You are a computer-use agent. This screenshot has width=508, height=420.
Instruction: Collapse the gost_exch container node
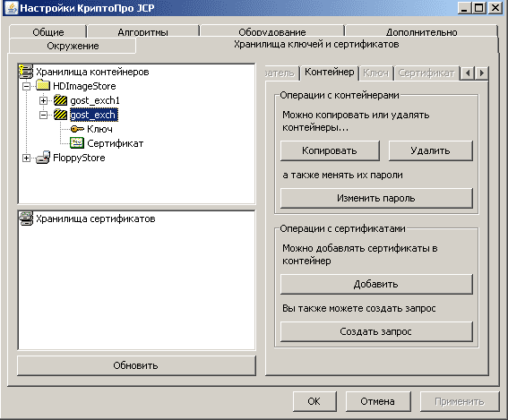(x=43, y=115)
